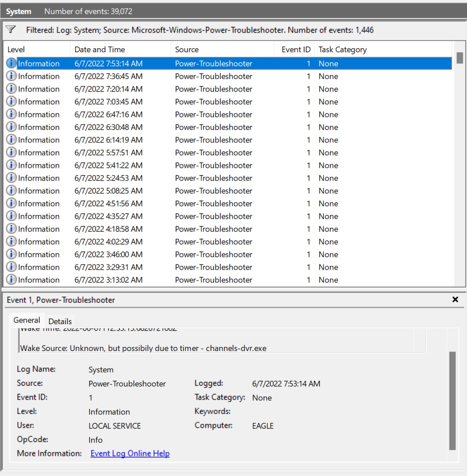467x476 pixels.
Task: Open the Event Log Online Help link
Action: [x=130, y=453]
